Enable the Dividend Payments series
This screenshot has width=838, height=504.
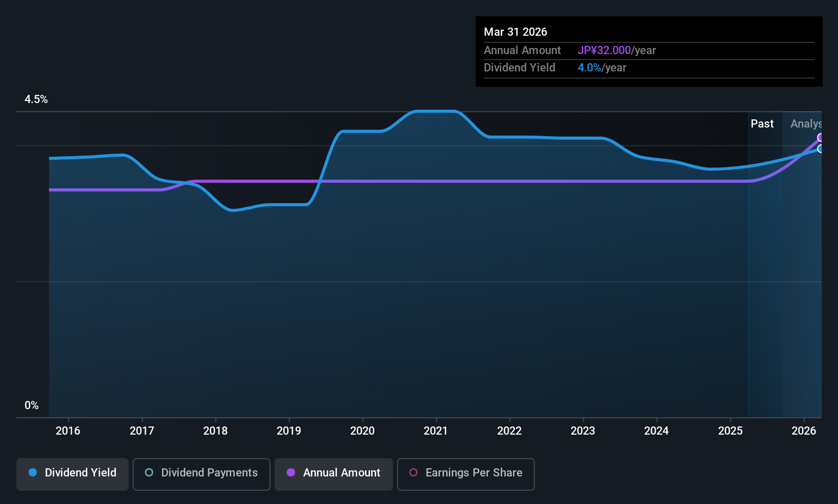coord(202,474)
